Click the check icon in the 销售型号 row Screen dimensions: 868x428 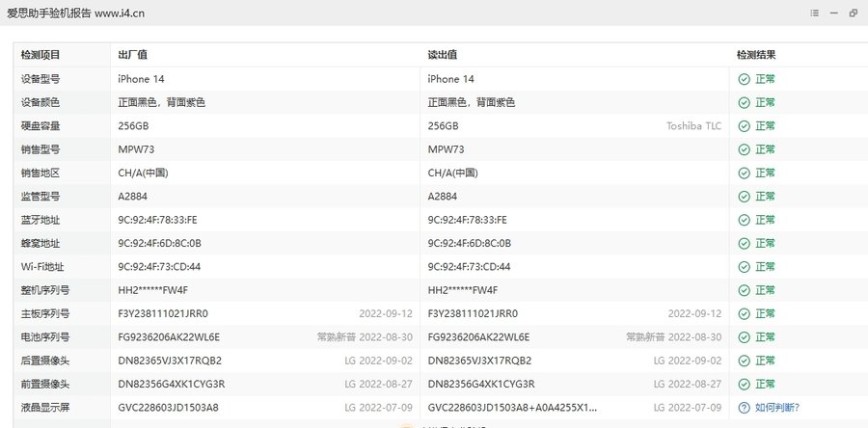click(x=744, y=149)
